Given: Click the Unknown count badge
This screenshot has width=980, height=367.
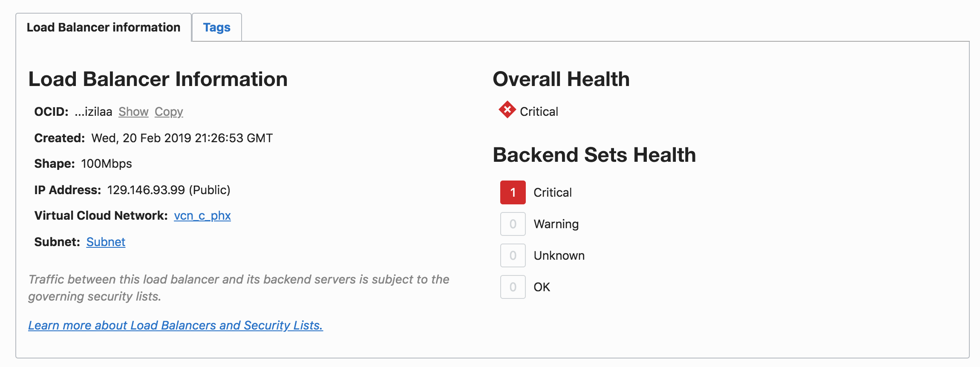Looking at the screenshot, I should (513, 255).
